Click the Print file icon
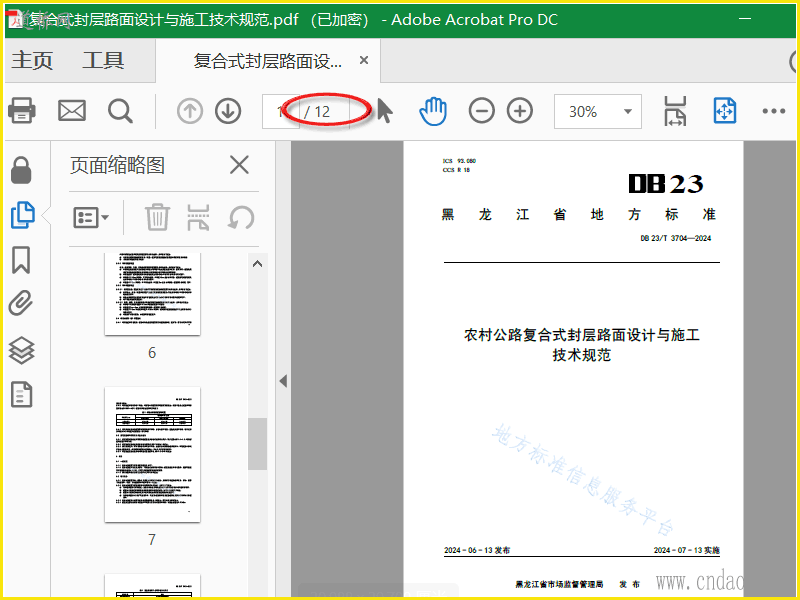 click(21, 111)
